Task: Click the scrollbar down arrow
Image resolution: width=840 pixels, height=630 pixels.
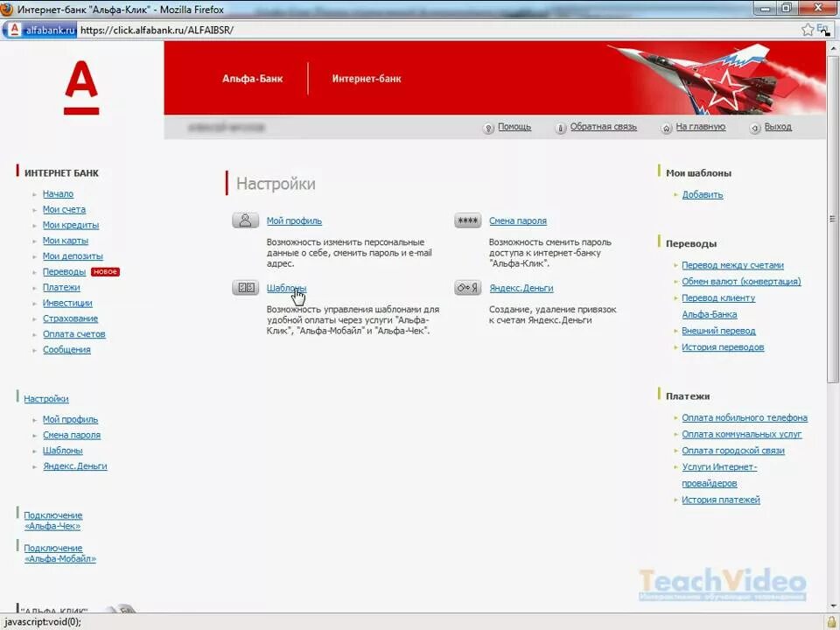Action: pyautogui.click(x=832, y=606)
